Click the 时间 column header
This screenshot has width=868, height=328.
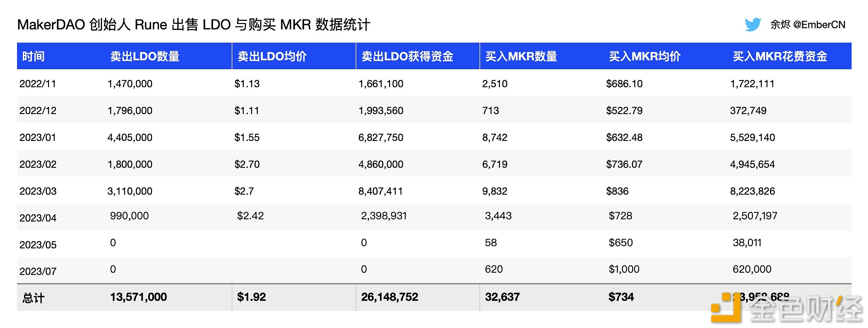[x=34, y=56]
